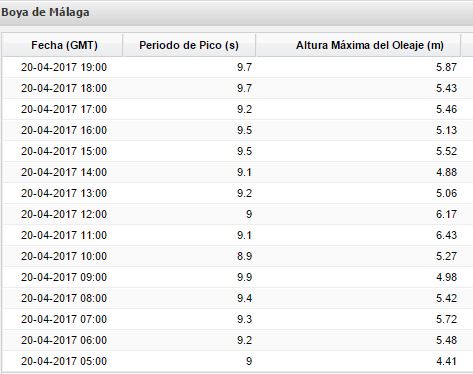Select row dated 20-04-2017 19:00
Viewport: 473px width, 374px height.
click(231, 67)
